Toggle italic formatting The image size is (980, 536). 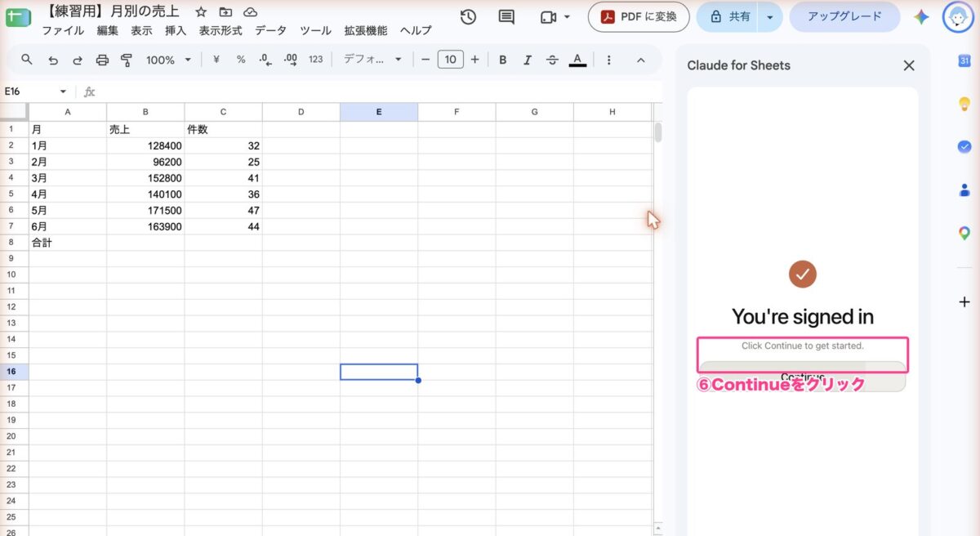[528, 60]
